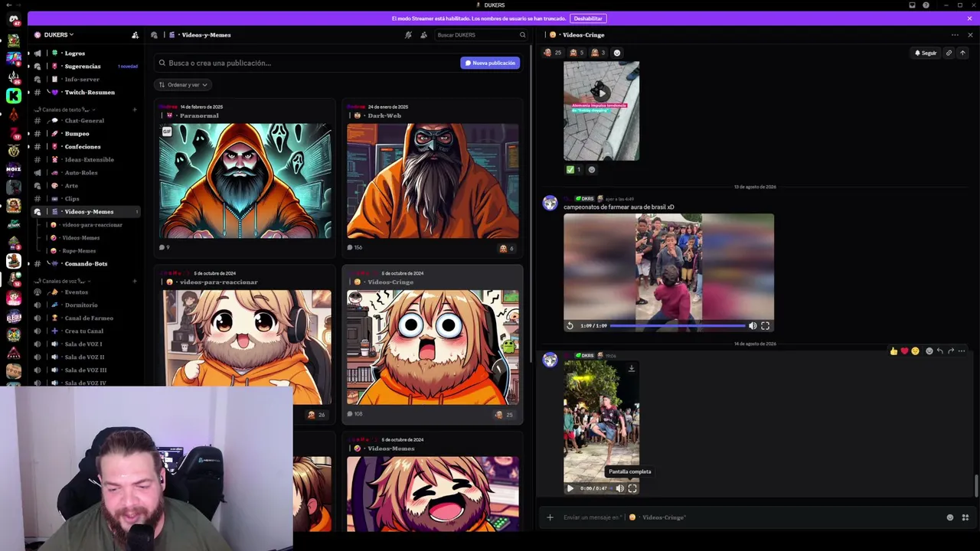Screen dimensions: 980x551
Task: Reply to the hovered message
Action: (x=940, y=351)
